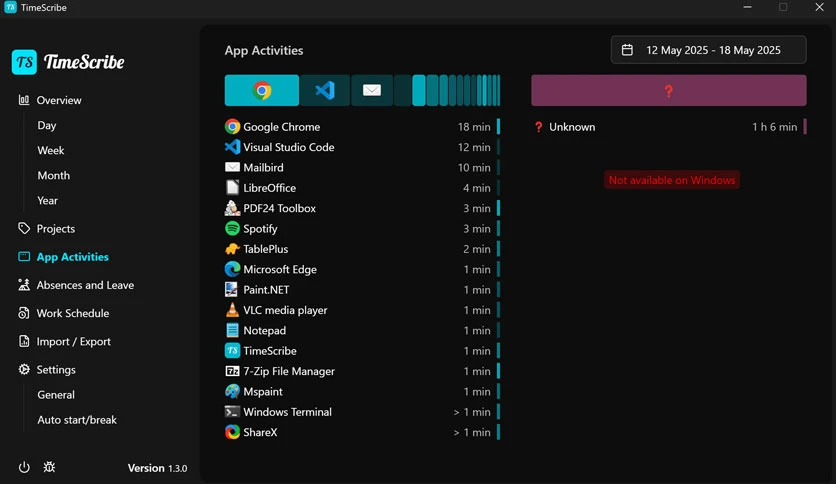
Task: Select the VS Code segment in usage bar
Action: pos(325,90)
